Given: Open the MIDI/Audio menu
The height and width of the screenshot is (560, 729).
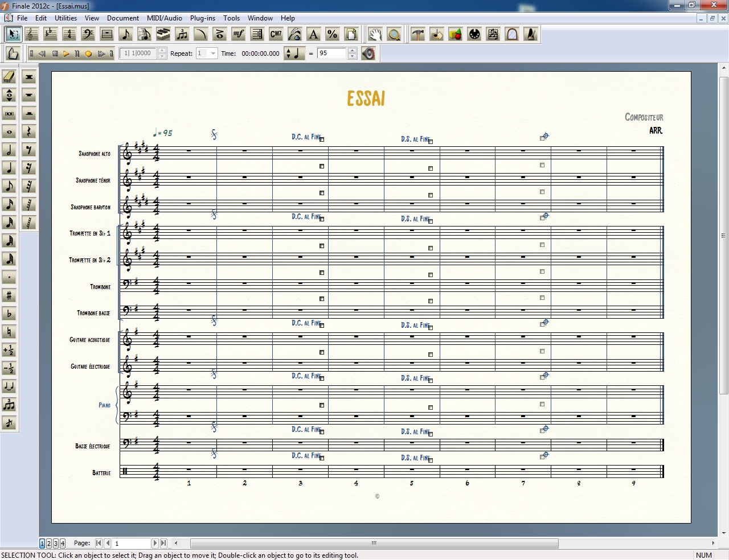Looking at the screenshot, I should coord(164,18).
